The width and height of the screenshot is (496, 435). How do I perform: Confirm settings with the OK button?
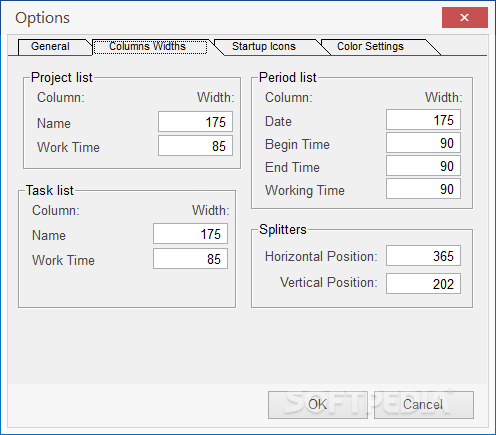(x=318, y=405)
